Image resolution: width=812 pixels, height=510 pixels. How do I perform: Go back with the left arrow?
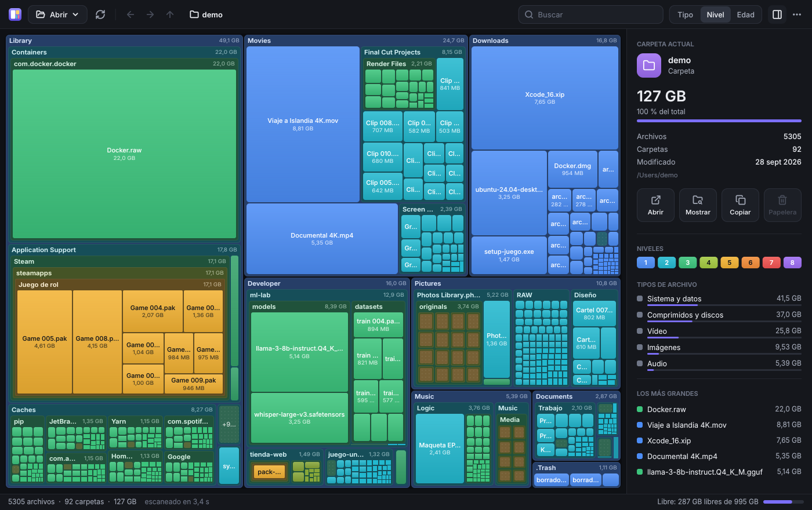[130, 14]
